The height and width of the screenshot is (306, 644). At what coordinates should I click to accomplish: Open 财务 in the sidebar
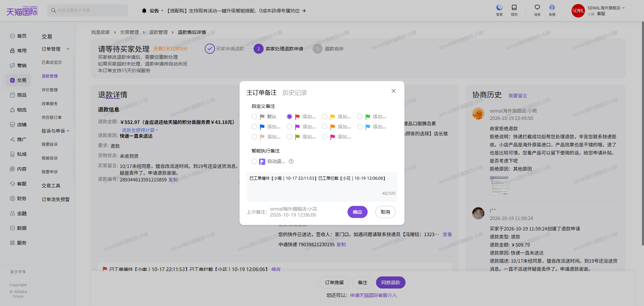coord(18,199)
